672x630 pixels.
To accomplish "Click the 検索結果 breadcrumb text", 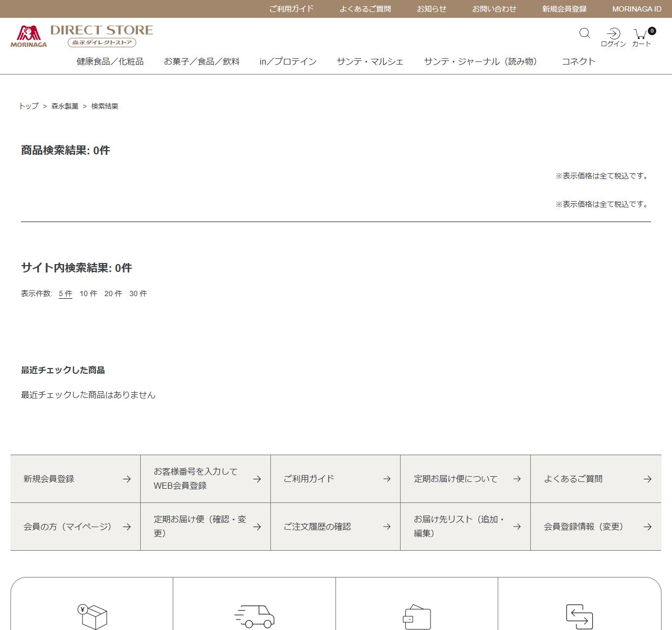I will pos(105,106).
